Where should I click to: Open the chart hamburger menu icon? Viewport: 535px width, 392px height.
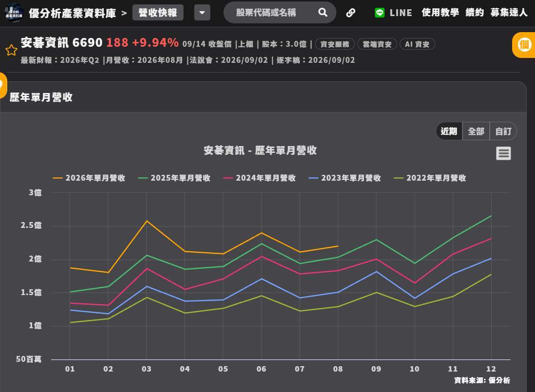[x=503, y=153]
